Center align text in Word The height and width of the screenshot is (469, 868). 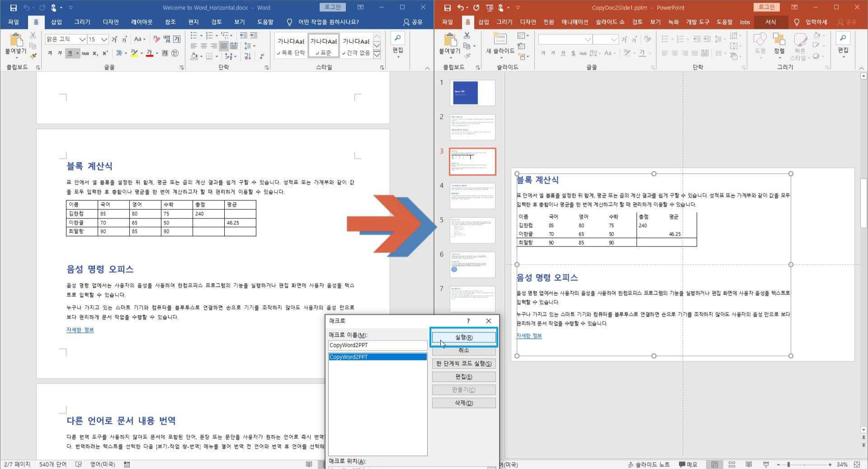pyautogui.click(x=203, y=46)
